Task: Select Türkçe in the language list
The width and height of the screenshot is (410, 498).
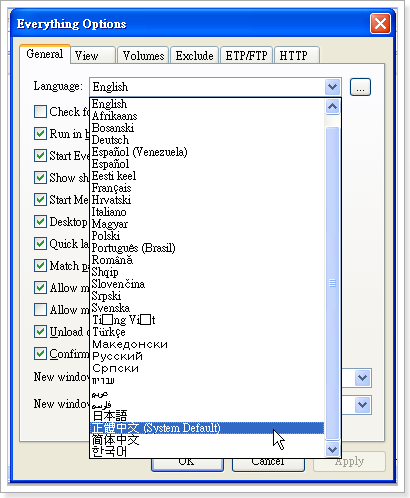Action: pos(207,332)
